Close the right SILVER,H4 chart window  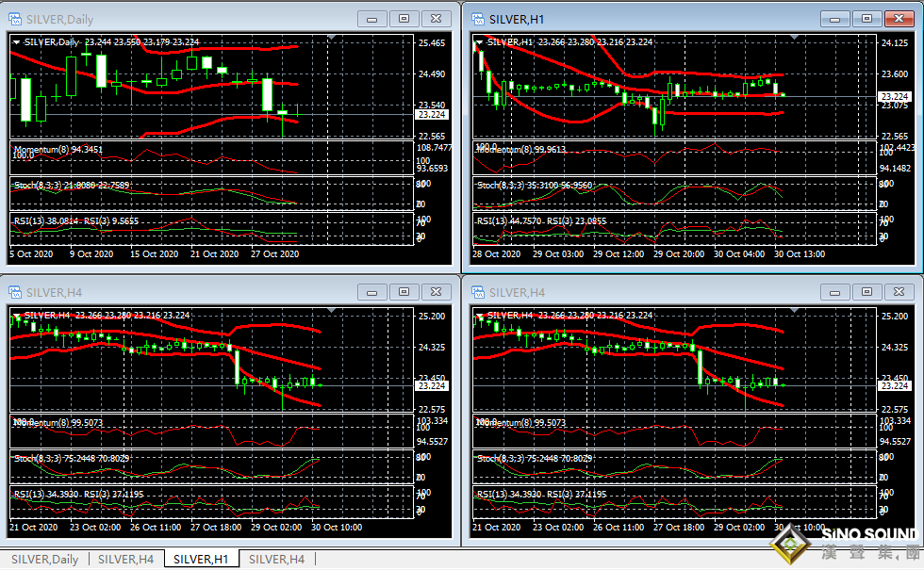899,292
